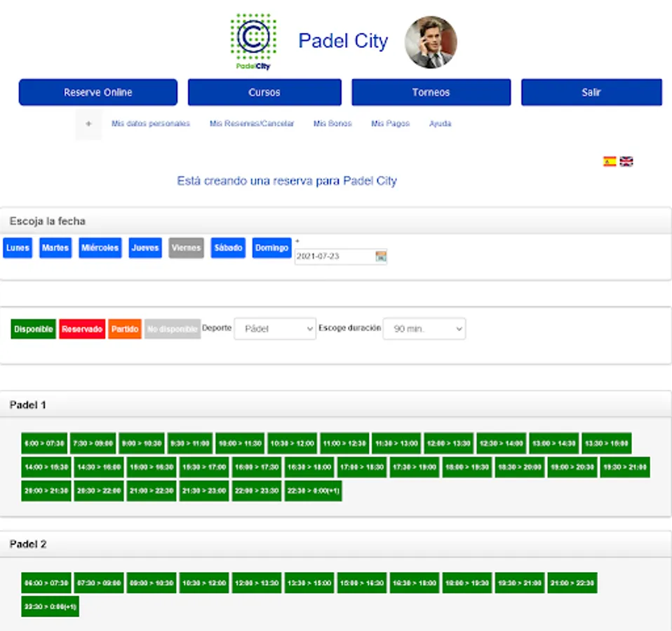The height and width of the screenshot is (631, 672).
Task: Select the greyed Viernes day button
Action: pyautogui.click(x=186, y=247)
